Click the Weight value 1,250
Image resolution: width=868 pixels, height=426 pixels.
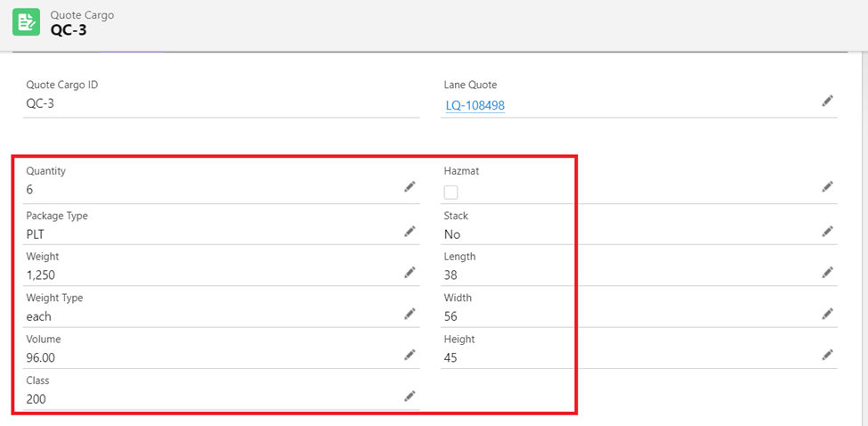(x=42, y=275)
